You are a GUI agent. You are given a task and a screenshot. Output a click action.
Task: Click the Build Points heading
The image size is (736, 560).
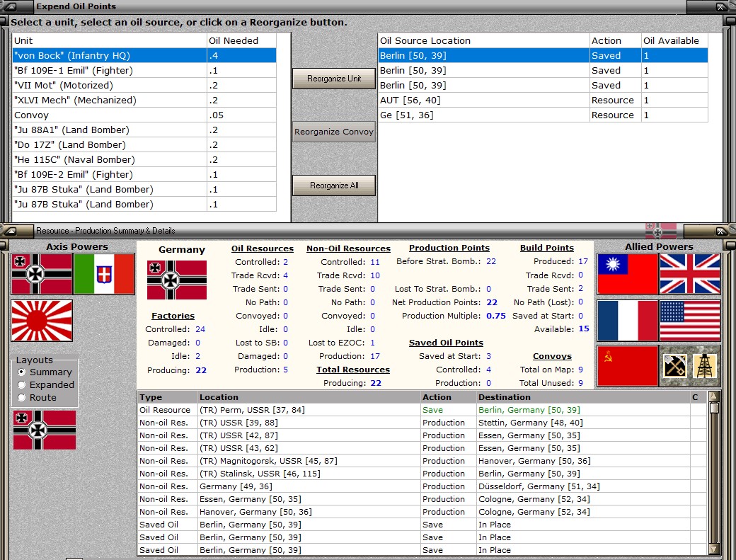click(x=547, y=248)
